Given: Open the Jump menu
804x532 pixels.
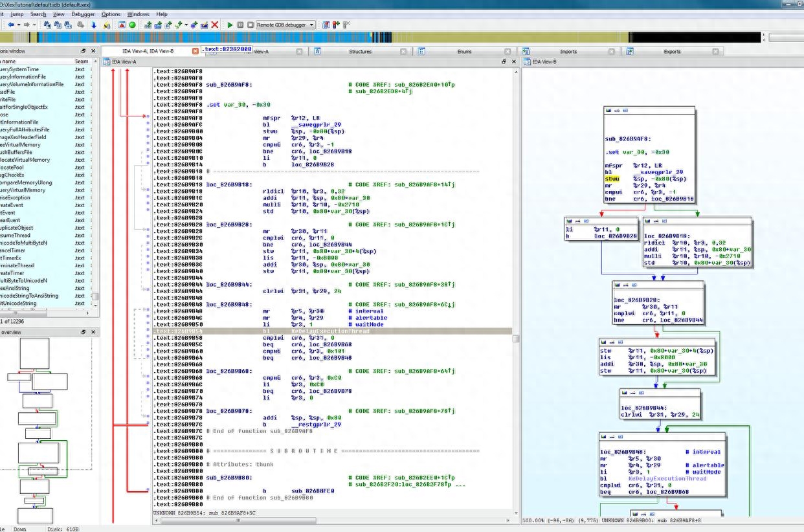Looking at the screenshot, I should [x=17, y=14].
